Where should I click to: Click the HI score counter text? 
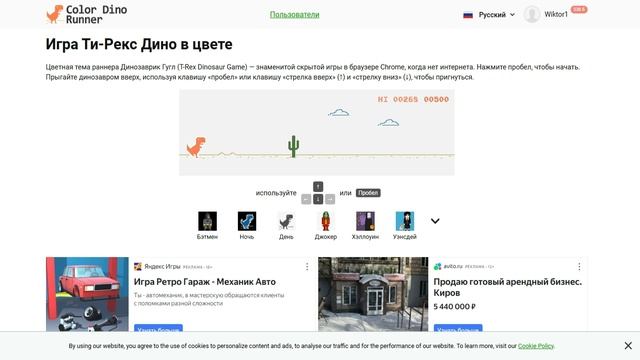pyautogui.click(x=413, y=99)
